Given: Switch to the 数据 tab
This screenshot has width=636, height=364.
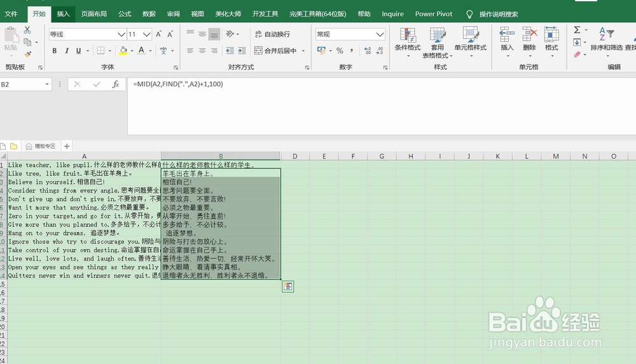Looking at the screenshot, I should (149, 14).
